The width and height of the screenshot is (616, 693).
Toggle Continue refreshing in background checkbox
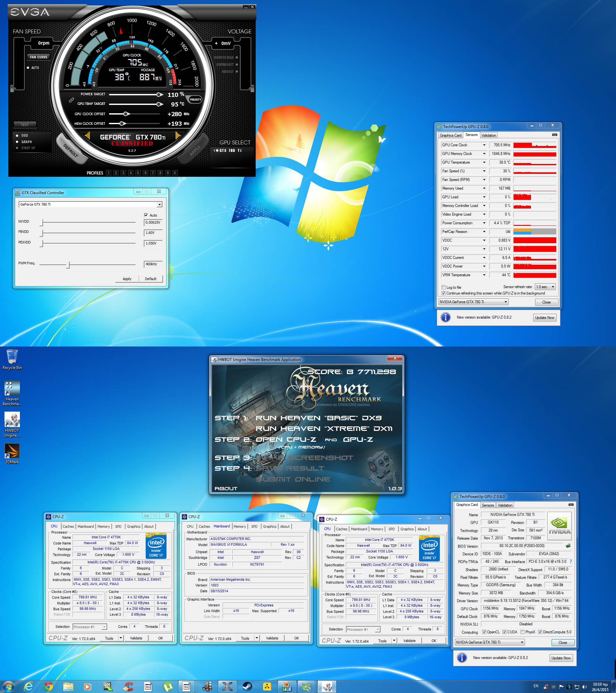click(x=443, y=293)
